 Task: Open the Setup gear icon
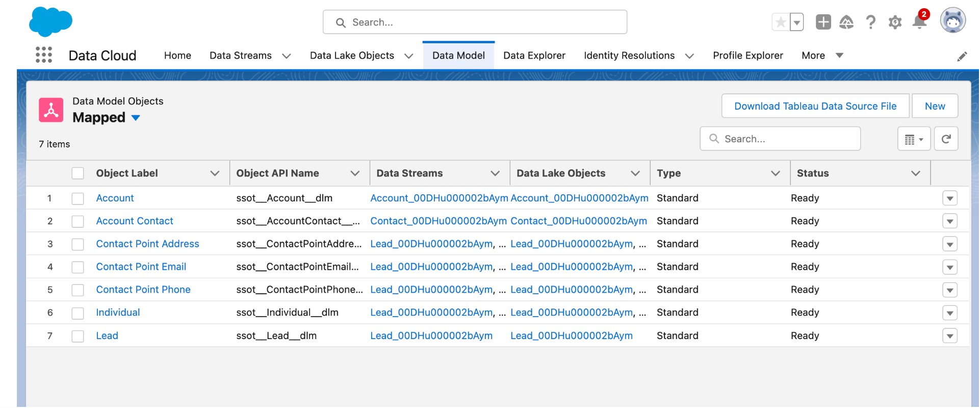pyautogui.click(x=895, y=22)
